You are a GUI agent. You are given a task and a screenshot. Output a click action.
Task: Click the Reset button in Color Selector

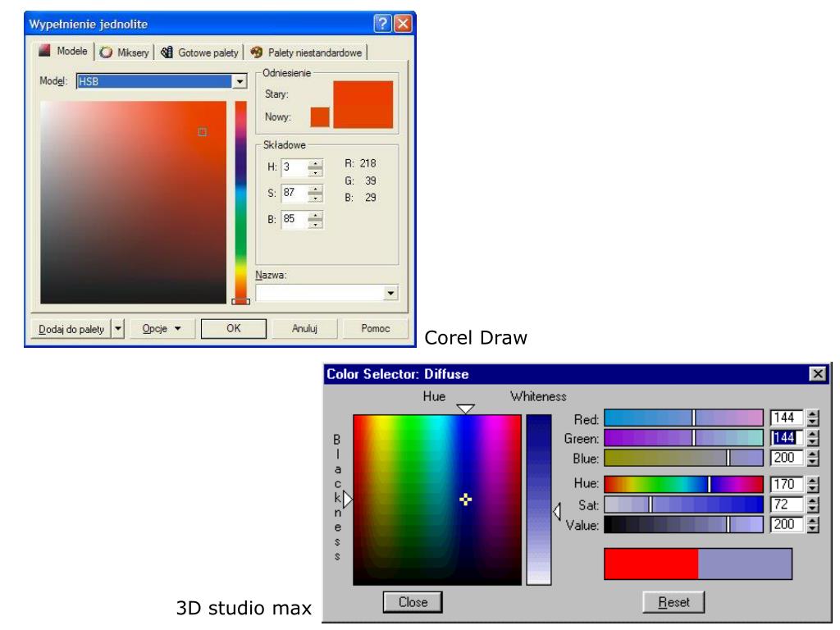coord(673,602)
